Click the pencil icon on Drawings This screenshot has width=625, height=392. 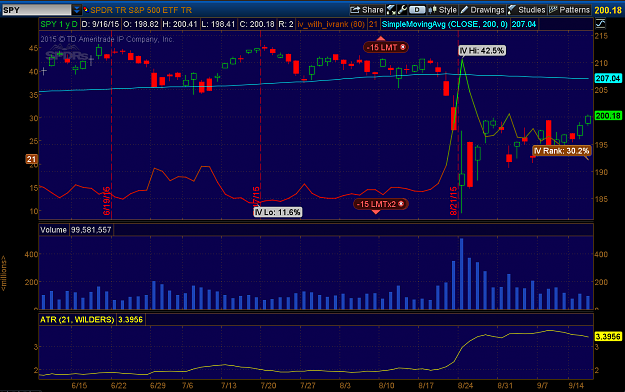[x=464, y=10]
